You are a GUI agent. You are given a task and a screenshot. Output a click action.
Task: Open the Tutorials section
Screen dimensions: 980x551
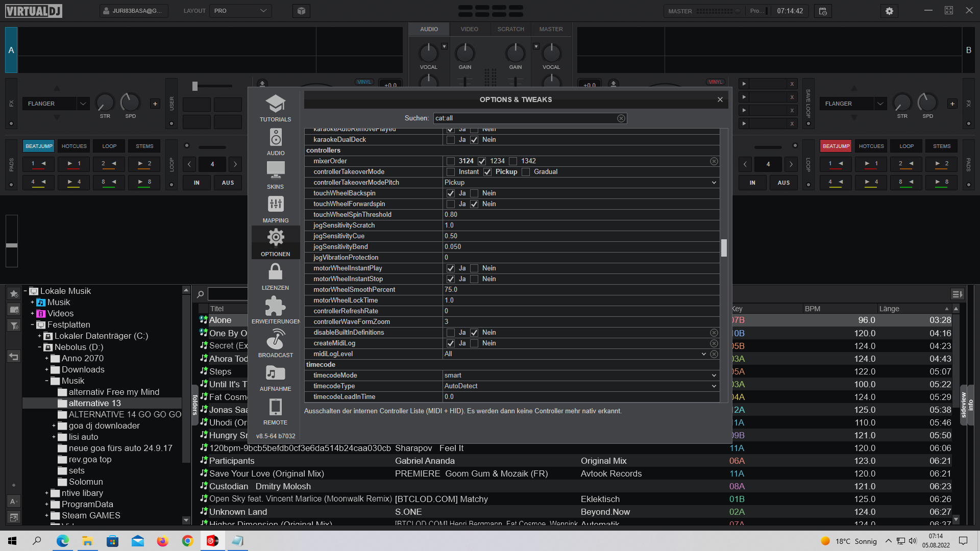click(x=275, y=108)
